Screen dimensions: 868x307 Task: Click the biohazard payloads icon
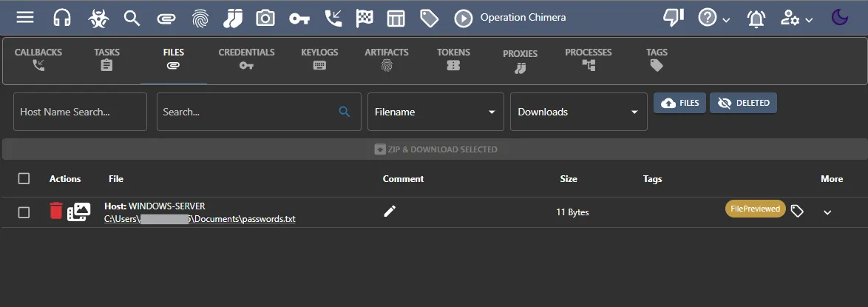tap(98, 18)
